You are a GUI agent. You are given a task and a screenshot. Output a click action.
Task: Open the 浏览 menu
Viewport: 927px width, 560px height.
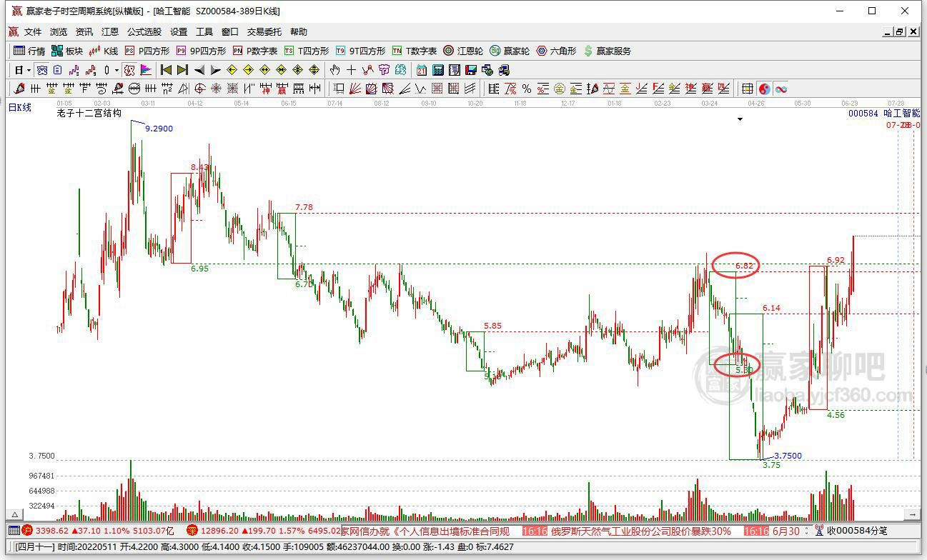coord(59,32)
